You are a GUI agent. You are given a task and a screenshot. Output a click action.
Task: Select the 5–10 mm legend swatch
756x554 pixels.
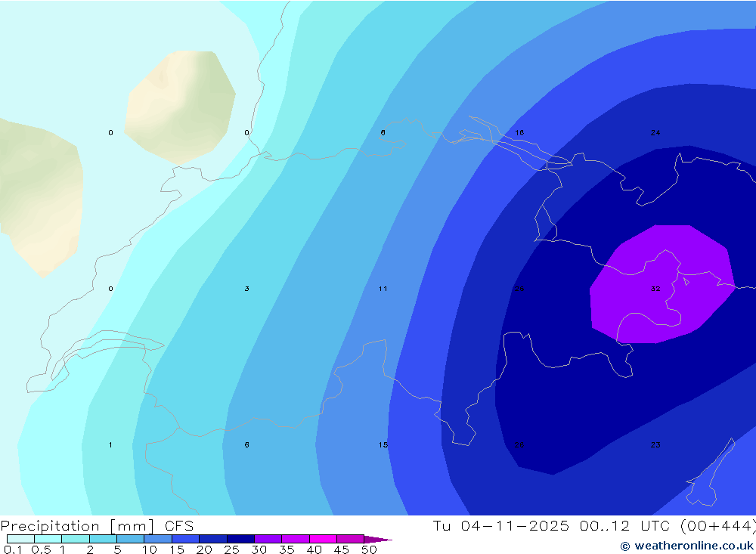point(131,539)
